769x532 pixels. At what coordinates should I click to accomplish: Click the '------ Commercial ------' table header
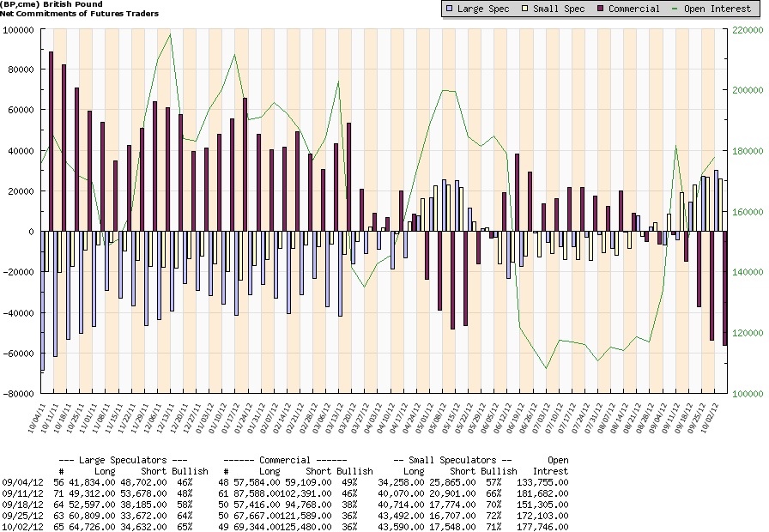285,461
